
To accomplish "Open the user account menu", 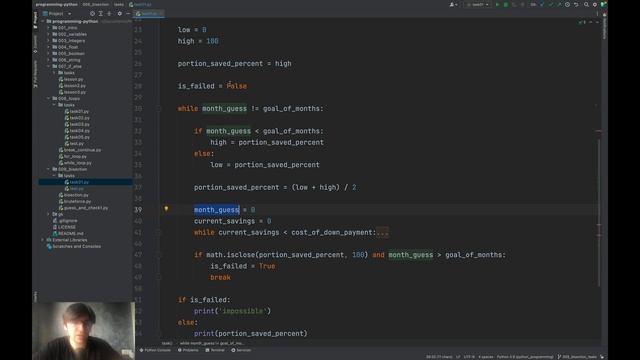I will click(x=453, y=4).
